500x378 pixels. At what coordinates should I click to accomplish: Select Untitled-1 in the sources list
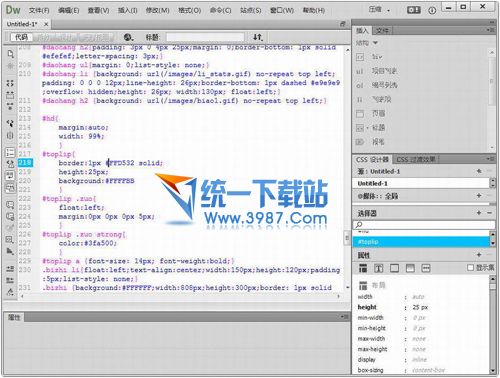[420, 183]
